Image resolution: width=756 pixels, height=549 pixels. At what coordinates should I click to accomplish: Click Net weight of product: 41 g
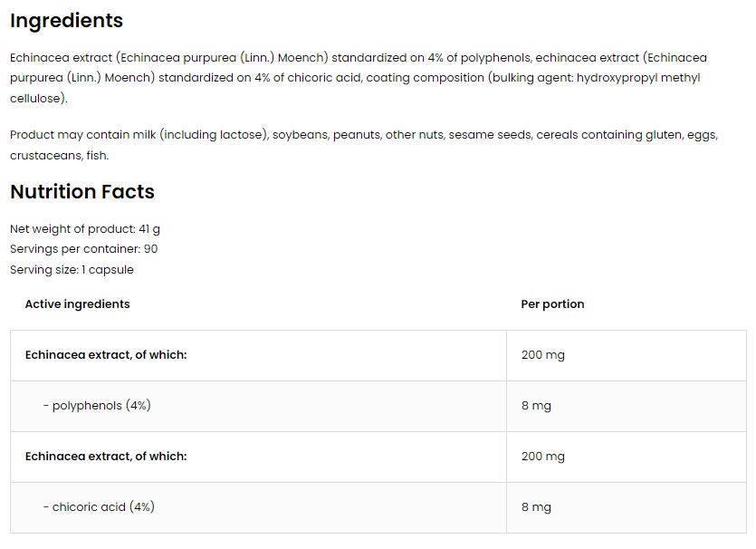point(85,228)
